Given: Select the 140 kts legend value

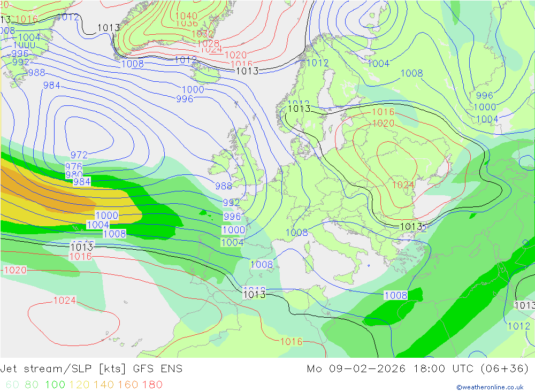Looking at the screenshot, I should [104, 385].
